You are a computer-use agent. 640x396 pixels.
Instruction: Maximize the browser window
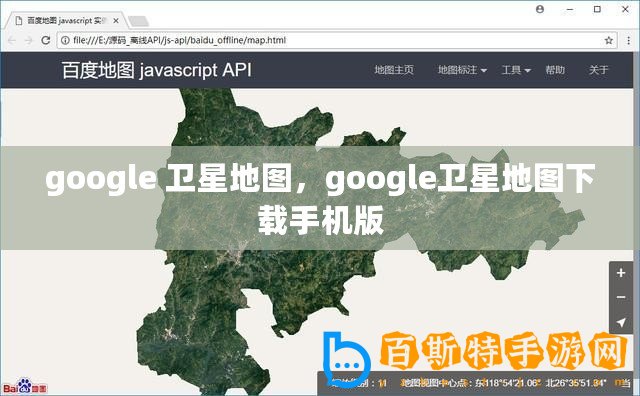[597, 9]
